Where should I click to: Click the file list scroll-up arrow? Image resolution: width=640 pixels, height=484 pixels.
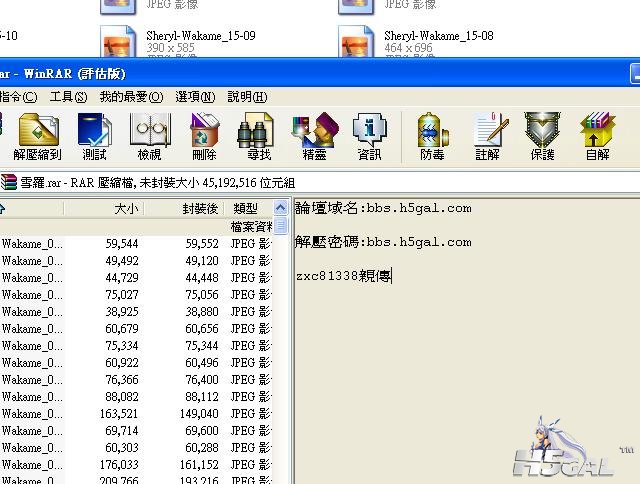point(280,208)
